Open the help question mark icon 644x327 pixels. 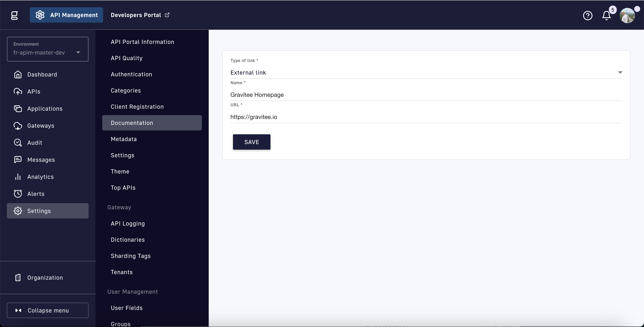point(588,16)
